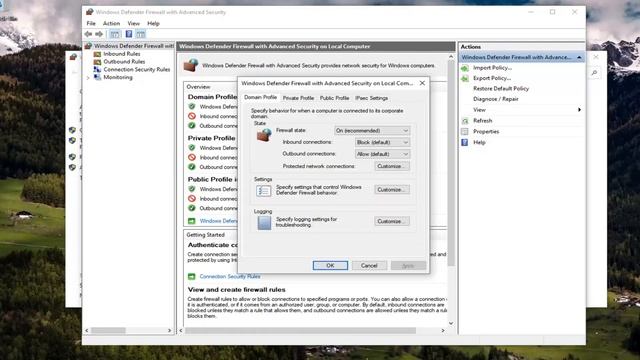This screenshot has height=360, width=640.
Task: Close the properties dialog with X
Action: coord(422,83)
